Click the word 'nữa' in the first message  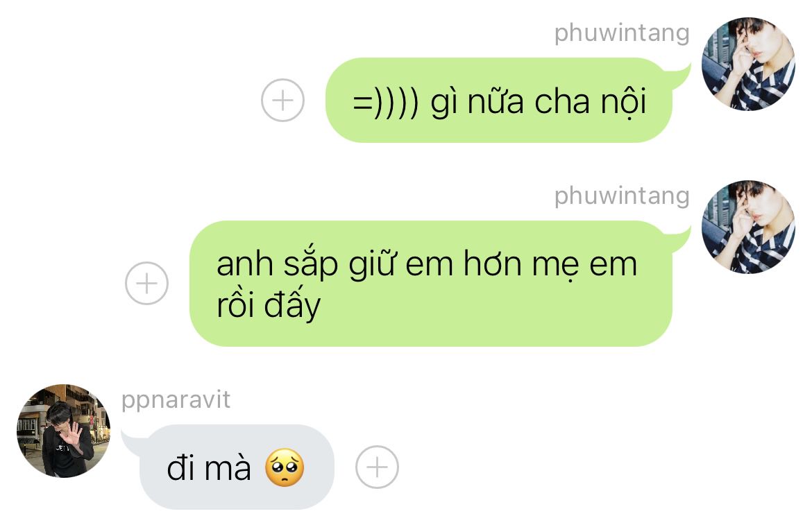[496, 101]
